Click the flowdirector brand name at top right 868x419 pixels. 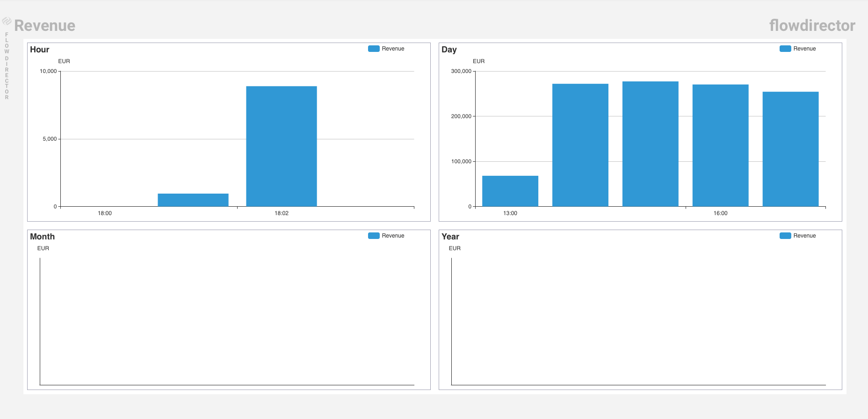(812, 25)
